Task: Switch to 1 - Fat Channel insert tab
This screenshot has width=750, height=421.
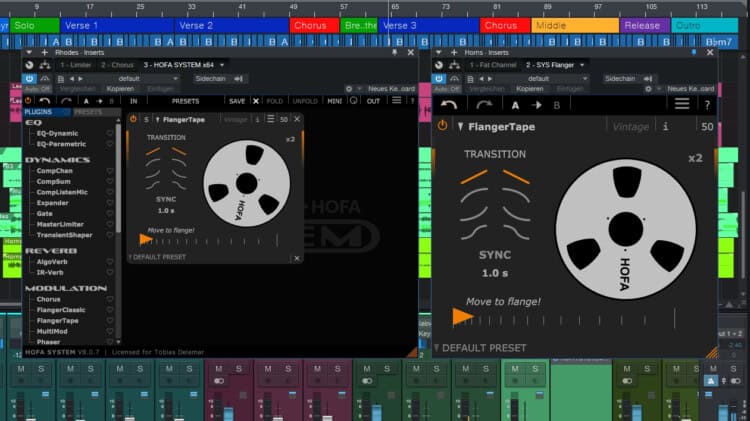Action: tap(493, 65)
